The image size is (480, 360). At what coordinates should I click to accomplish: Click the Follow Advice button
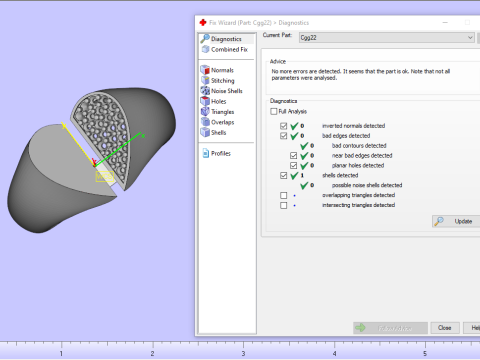click(390, 328)
